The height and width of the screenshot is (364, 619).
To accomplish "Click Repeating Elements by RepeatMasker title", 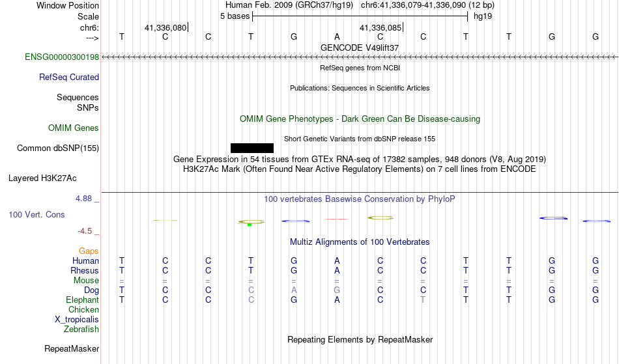I will (x=360, y=339).
